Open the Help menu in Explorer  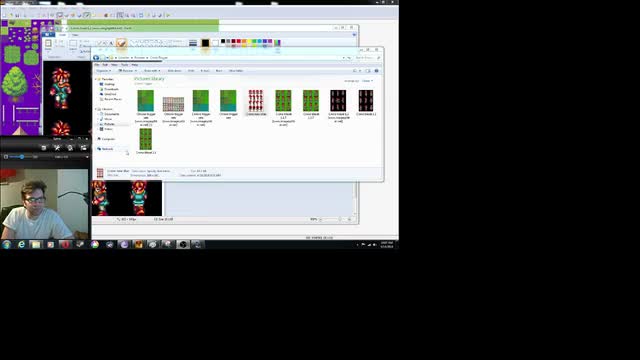click(x=135, y=65)
